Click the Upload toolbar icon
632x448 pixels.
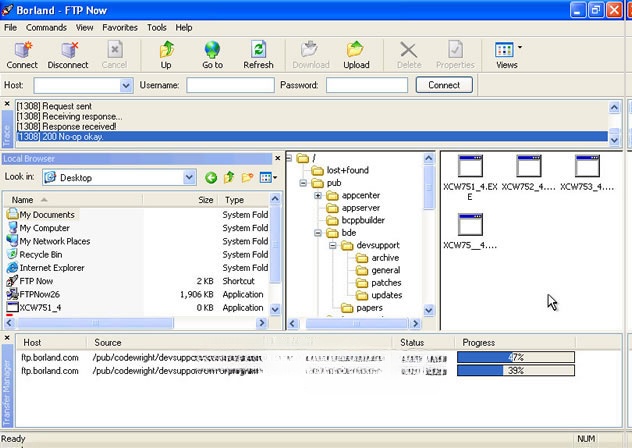click(x=356, y=55)
